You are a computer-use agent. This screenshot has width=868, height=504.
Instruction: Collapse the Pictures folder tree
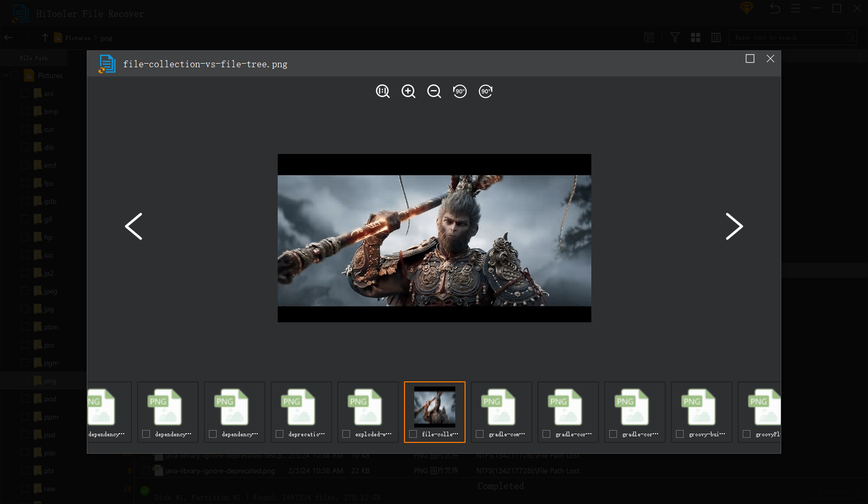coord(5,75)
